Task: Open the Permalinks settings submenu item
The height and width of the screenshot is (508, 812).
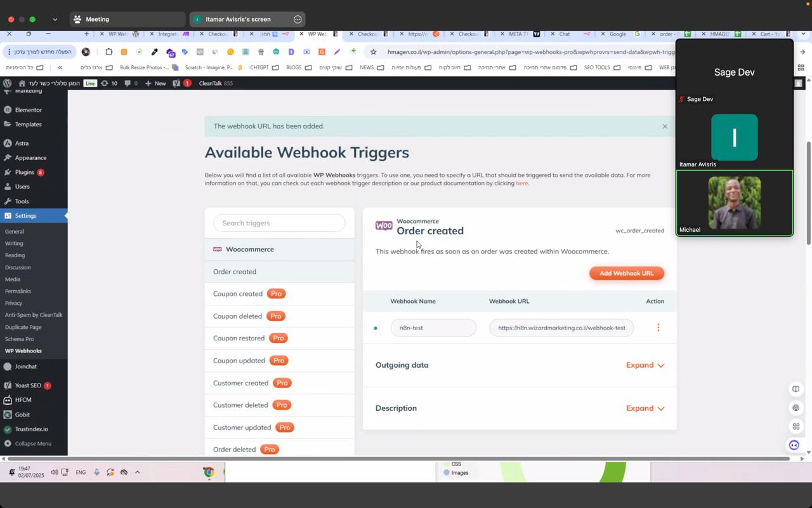Action: (18, 291)
